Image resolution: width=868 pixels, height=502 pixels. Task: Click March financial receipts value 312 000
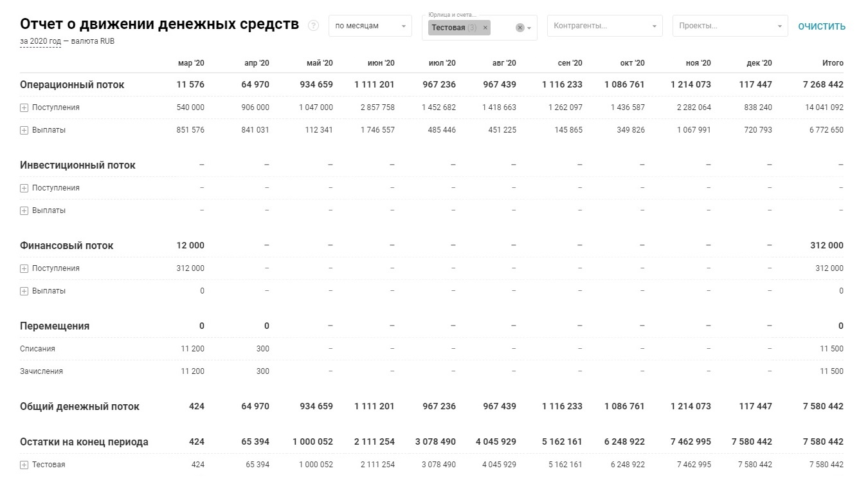tap(190, 268)
